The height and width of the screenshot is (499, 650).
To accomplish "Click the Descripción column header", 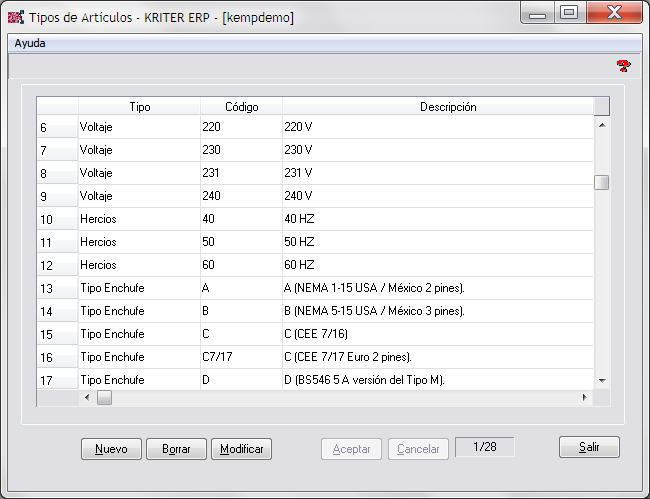I will [447, 106].
